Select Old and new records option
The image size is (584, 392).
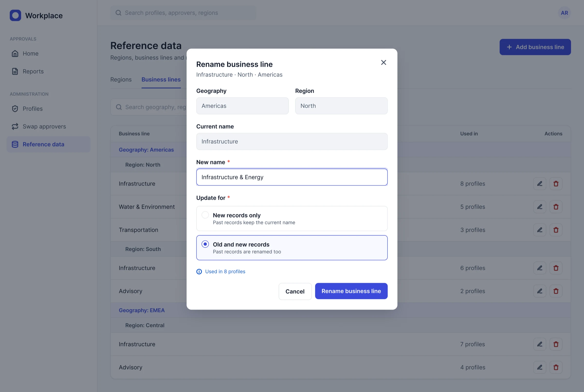coord(292,248)
